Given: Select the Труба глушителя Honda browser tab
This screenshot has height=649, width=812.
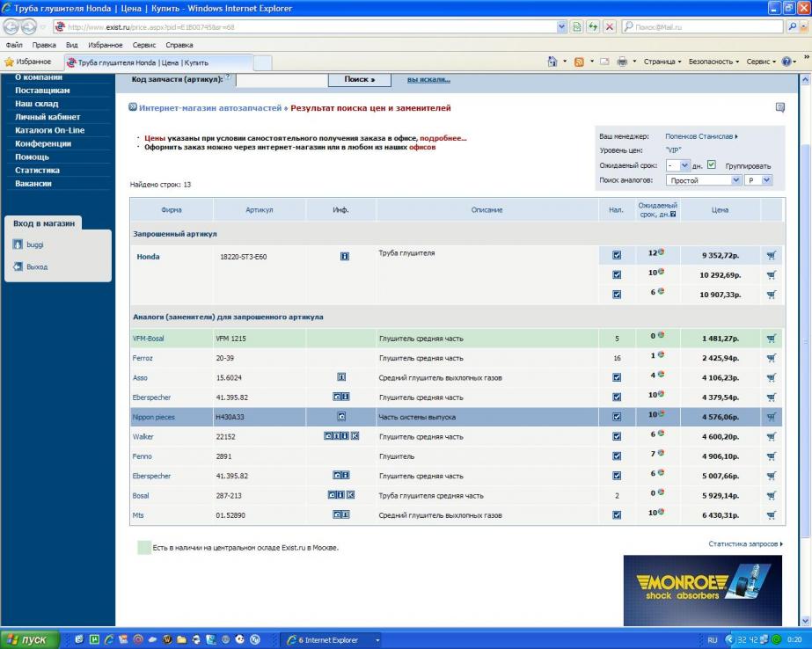Looking at the screenshot, I should 158,62.
